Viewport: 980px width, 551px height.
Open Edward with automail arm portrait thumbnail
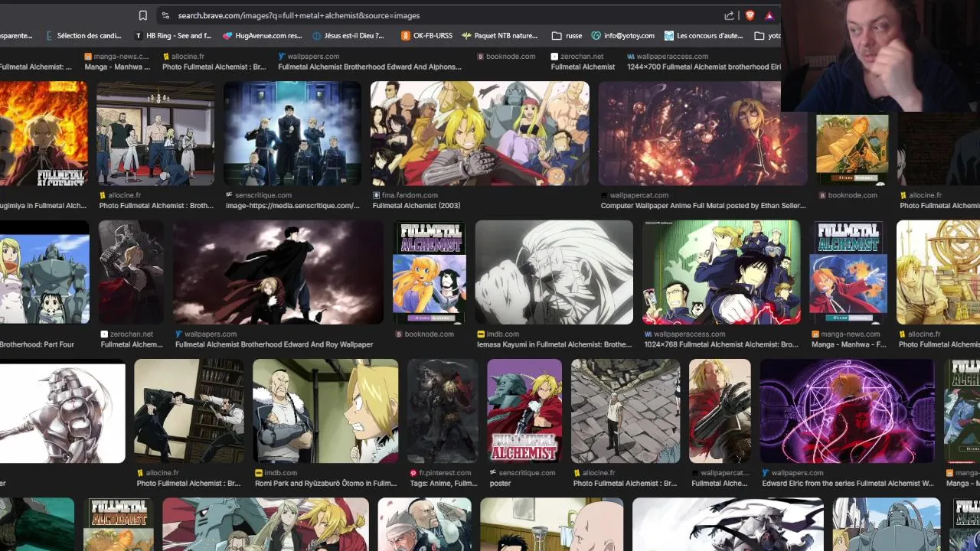720,411
